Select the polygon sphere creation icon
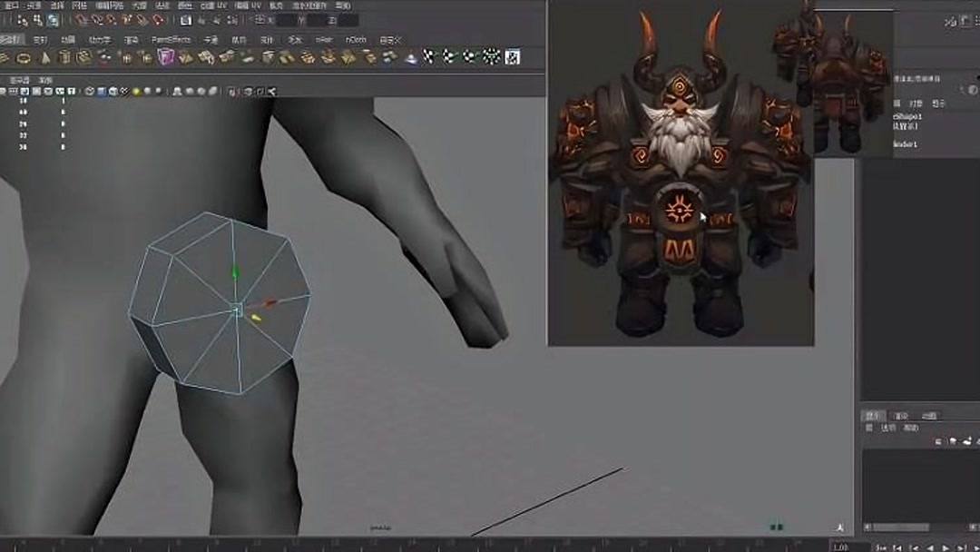This screenshot has width=980, height=552. [x=4, y=57]
